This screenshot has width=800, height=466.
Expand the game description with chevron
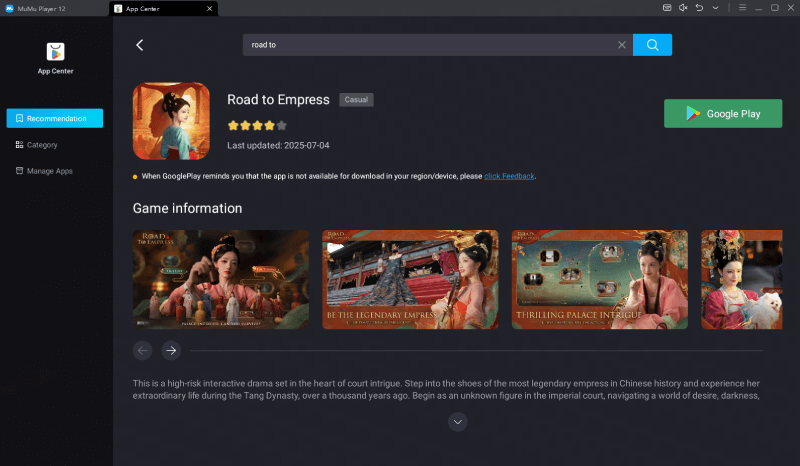coord(458,422)
